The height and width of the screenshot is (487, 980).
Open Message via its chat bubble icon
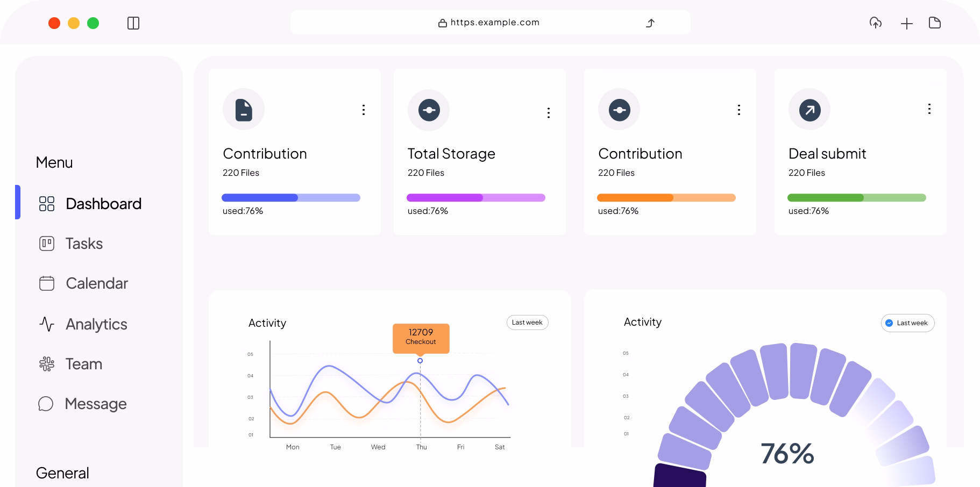pos(47,404)
